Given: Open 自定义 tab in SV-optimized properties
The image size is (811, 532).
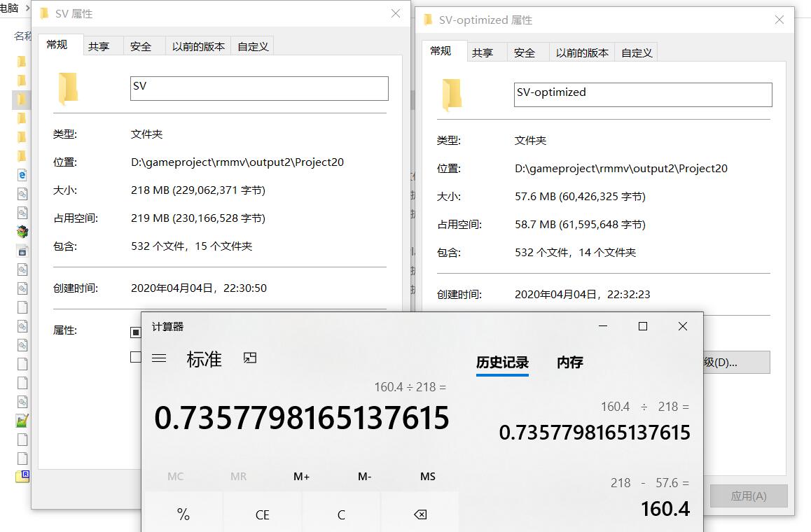Looking at the screenshot, I should click(x=637, y=52).
